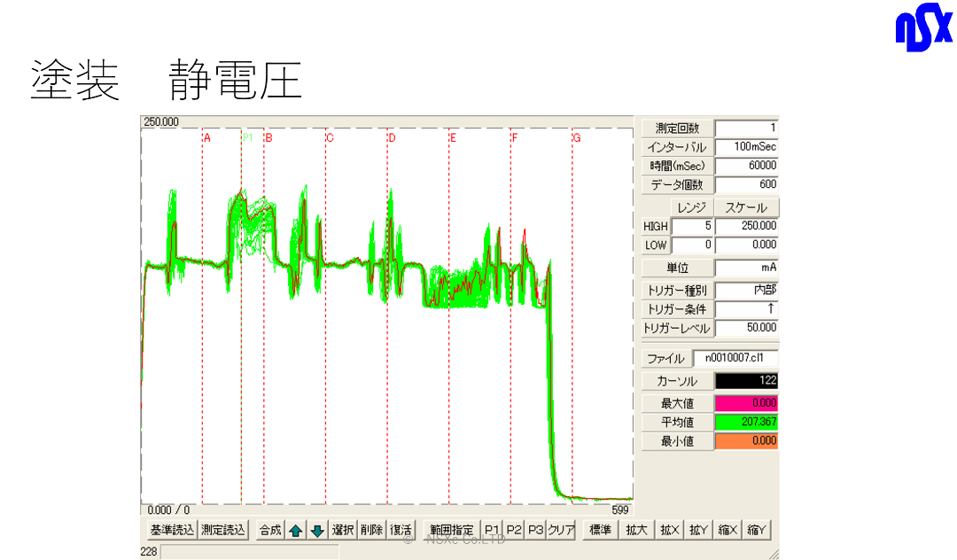Click the green 平均値 value box
This screenshot has height=560, width=957.
pyautogui.click(x=746, y=422)
